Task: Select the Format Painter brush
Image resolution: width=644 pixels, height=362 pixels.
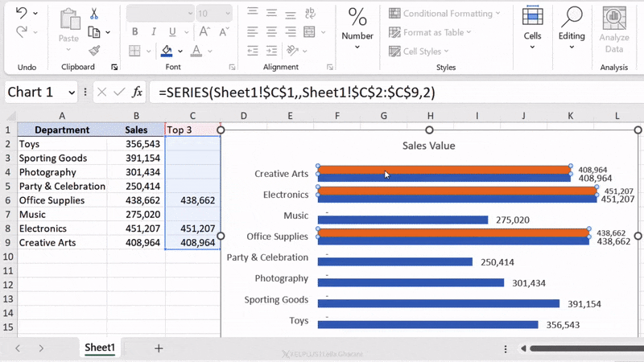Action: point(94,51)
